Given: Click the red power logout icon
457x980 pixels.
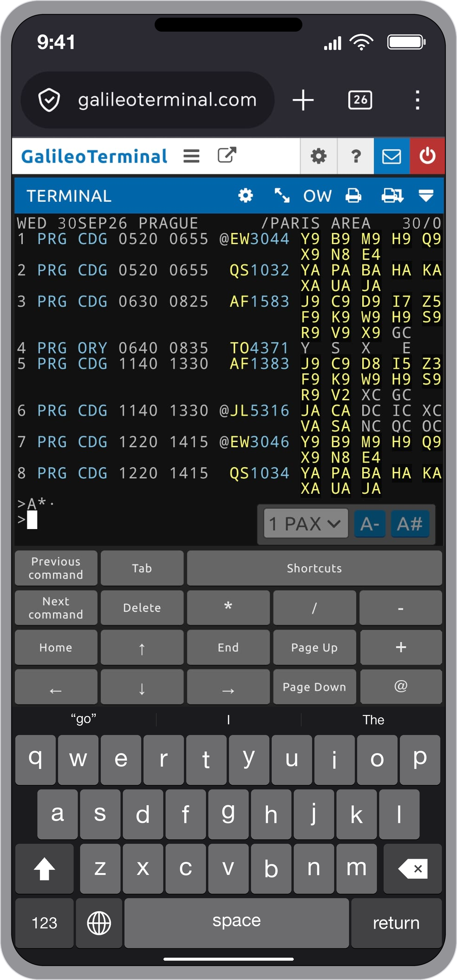Looking at the screenshot, I should tap(427, 156).
